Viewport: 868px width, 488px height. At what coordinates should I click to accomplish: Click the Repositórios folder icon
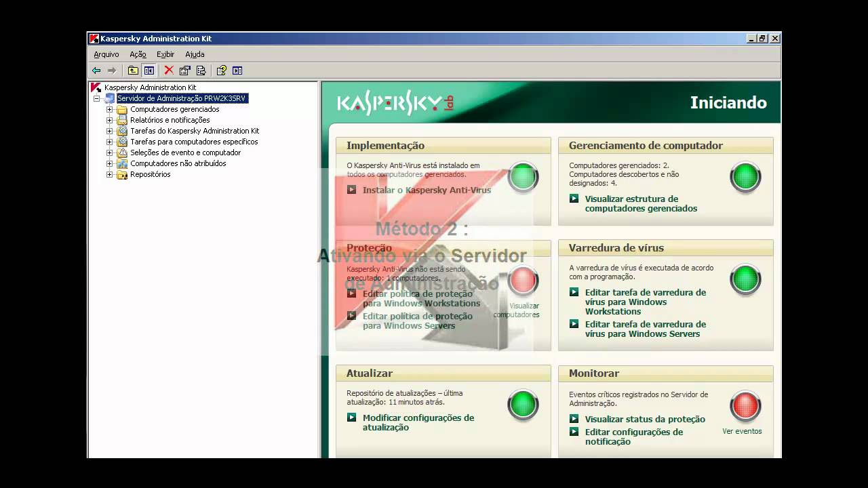[122, 174]
